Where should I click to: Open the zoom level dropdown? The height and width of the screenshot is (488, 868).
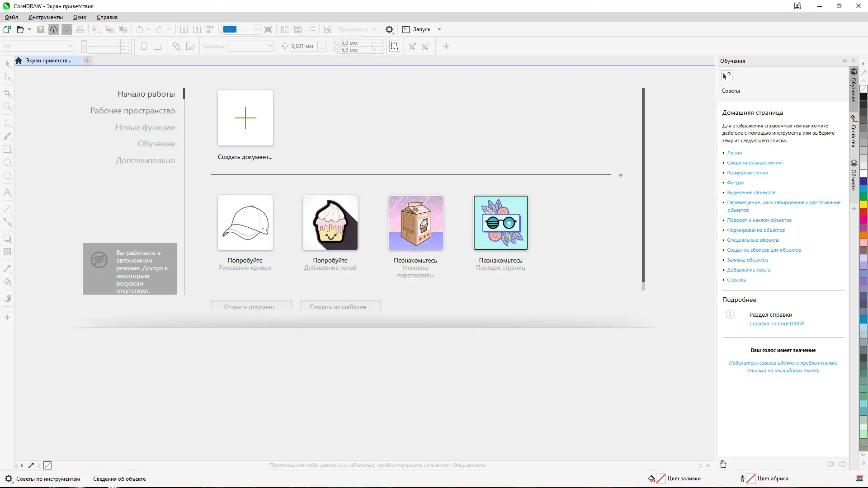(x=256, y=29)
